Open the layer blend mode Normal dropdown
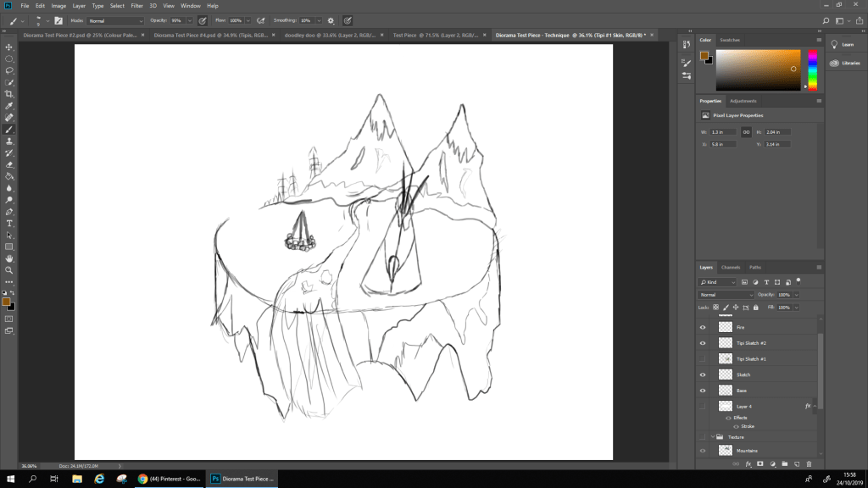868x488 pixels. click(726, 295)
